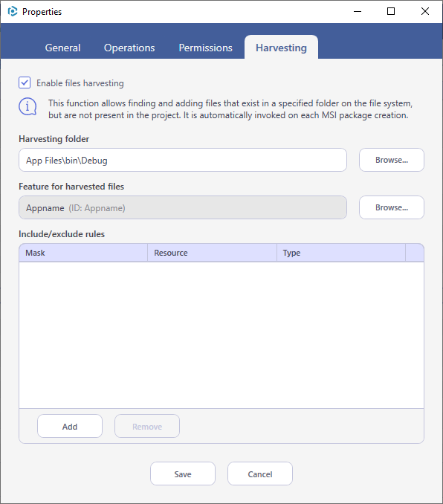
Task: Click the app logo icon in title bar
Action: (12, 12)
